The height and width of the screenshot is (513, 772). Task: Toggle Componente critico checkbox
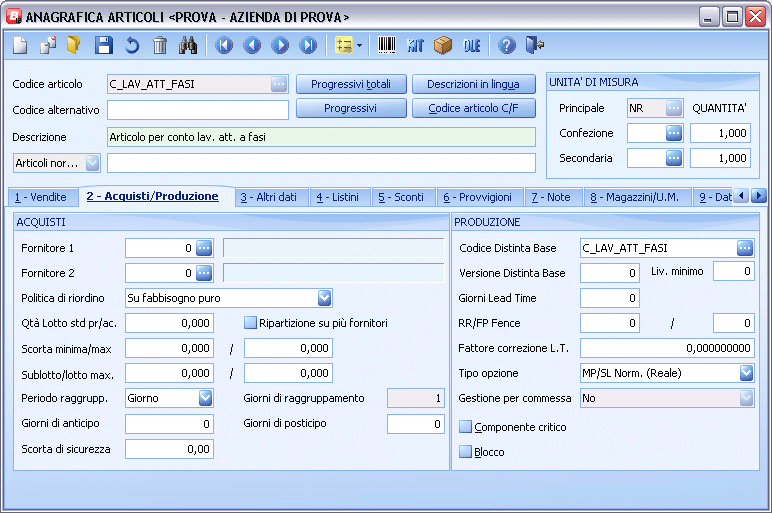point(465,427)
